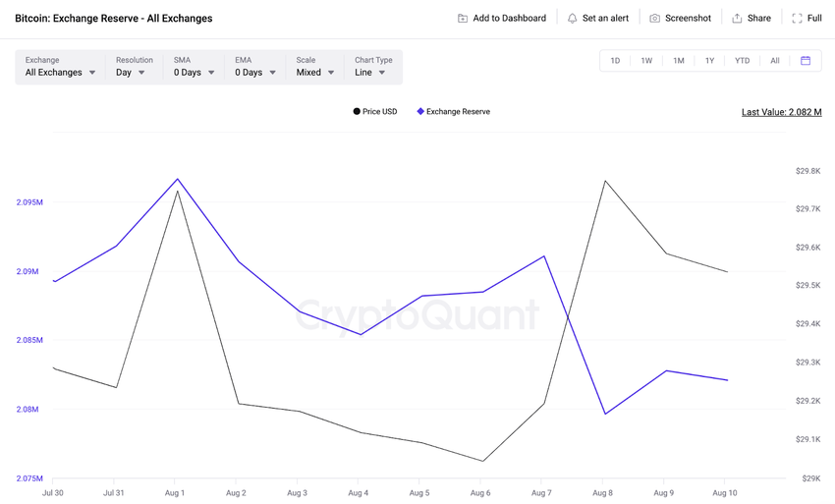Toggle the Price USD legend series
The image size is (835, 504).
point(375,111)
